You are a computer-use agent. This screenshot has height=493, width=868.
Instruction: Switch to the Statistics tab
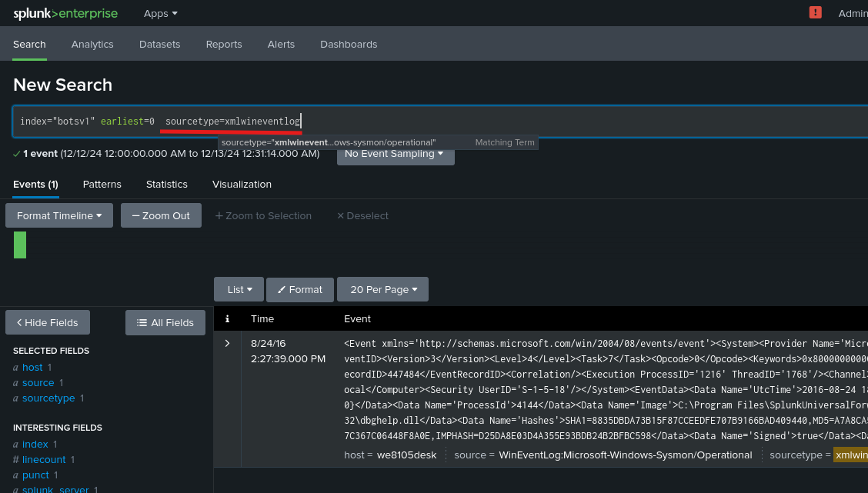point(167,185)
